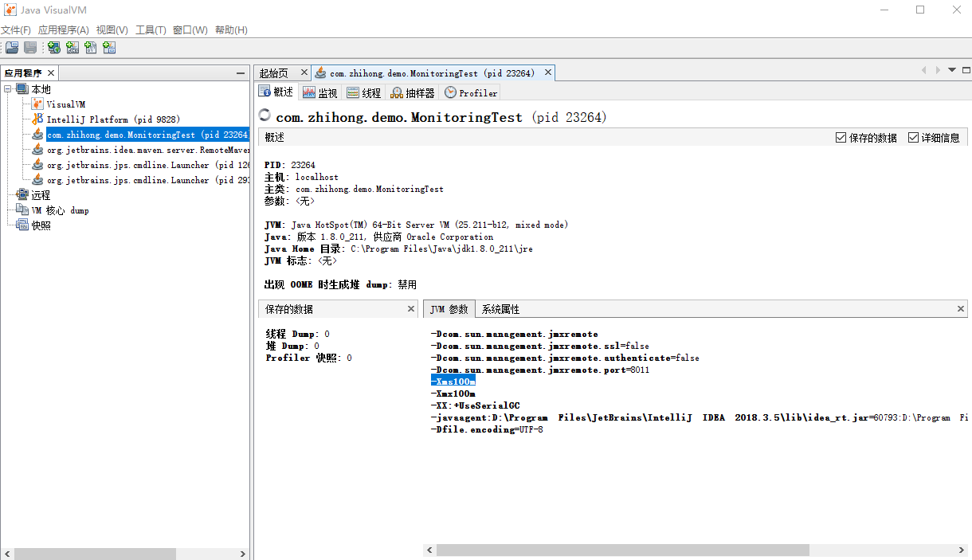Image resolution: width=972 pixels, height=560 pixels.
Task: Click the highlighted -Xms100m argument
Action: pos(453,382)
